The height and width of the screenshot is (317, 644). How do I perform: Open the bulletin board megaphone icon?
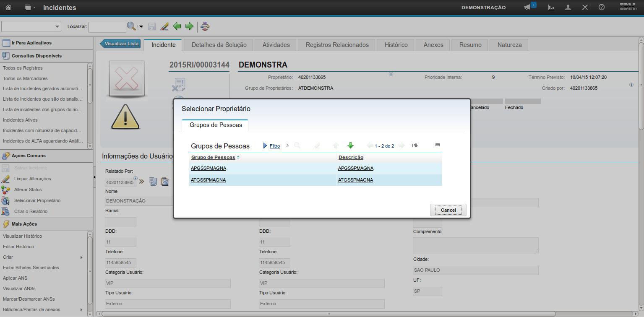527,8
